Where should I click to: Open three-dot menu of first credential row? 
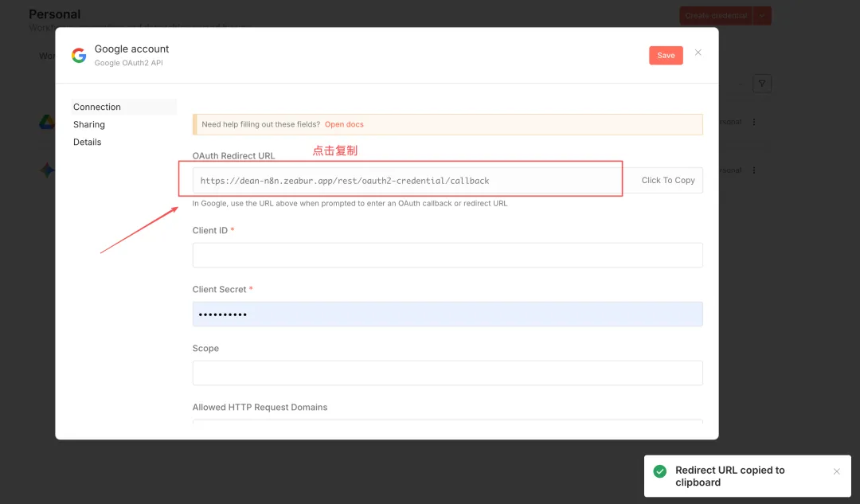pos(754,122)
